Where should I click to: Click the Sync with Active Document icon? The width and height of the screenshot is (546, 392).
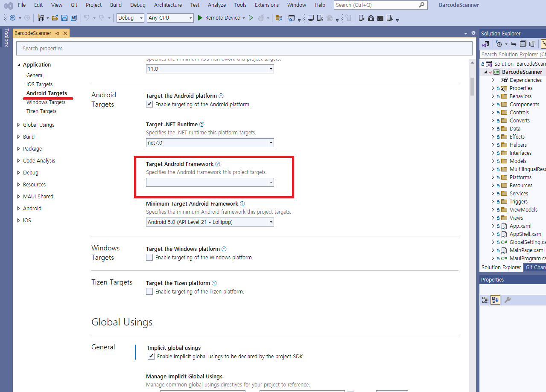coord(514,44)
